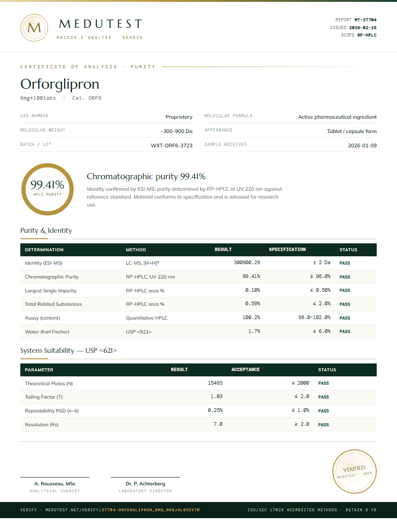This screenshot has width=397, height=532.
Task: Select the 0.25% repeatability result
Action: (x=215, y=411)
